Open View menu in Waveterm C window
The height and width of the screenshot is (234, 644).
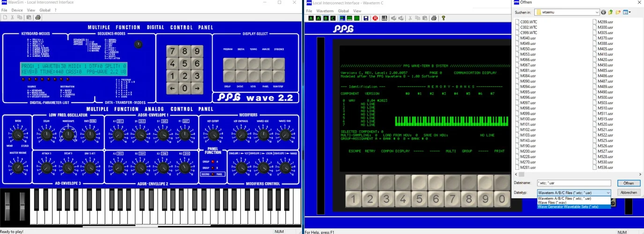(357, 10)
